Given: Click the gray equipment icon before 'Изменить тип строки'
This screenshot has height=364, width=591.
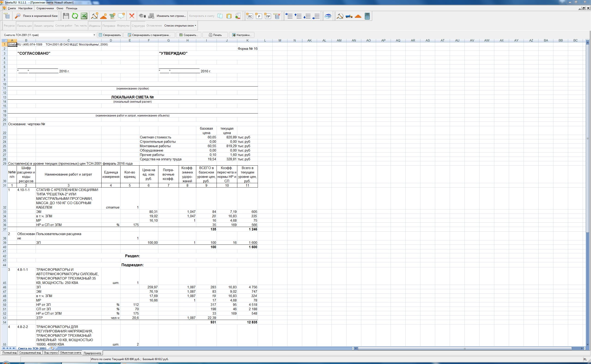Looking at the screenshot, I should pyautogui.click(x=151, y=16).
